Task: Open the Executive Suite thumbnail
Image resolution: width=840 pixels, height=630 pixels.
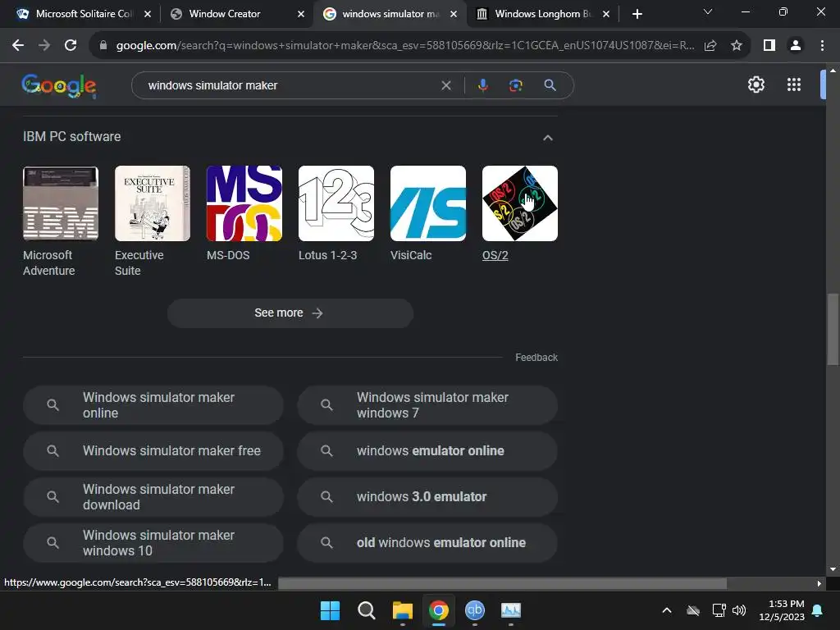Action: pyautogui.click(x=153, y=203)
